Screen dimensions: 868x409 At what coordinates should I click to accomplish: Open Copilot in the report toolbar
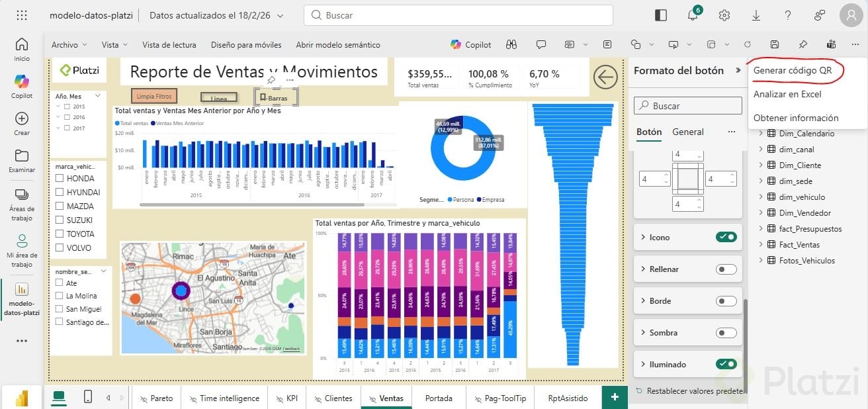coord(471,44)
